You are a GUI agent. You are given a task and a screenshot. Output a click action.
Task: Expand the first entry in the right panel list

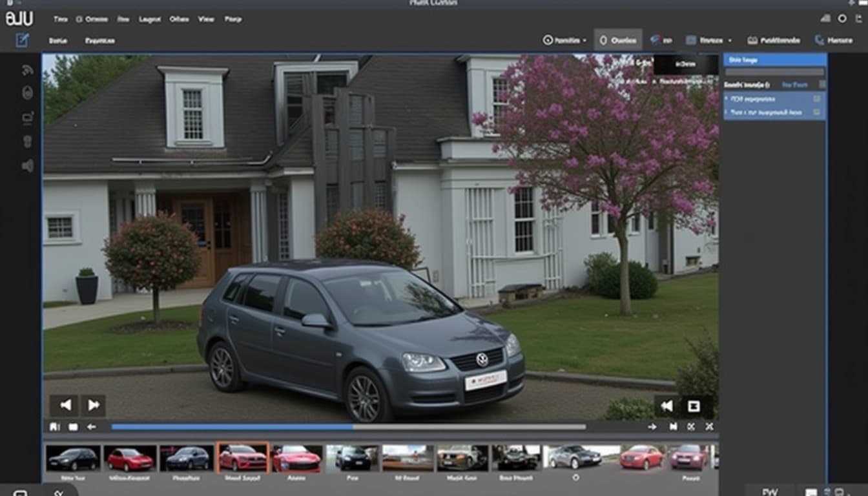727,99
